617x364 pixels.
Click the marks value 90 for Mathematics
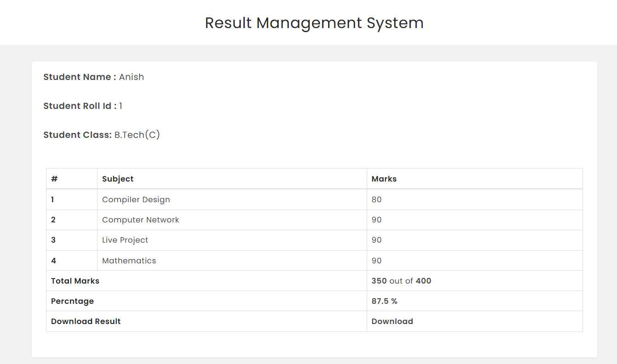pos(377,261)
